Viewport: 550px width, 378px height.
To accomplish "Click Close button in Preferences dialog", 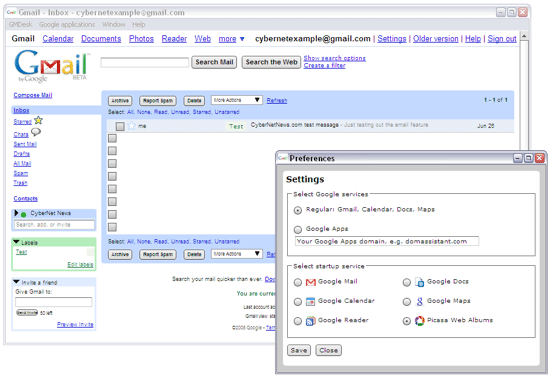I will [x=329, y=350].
